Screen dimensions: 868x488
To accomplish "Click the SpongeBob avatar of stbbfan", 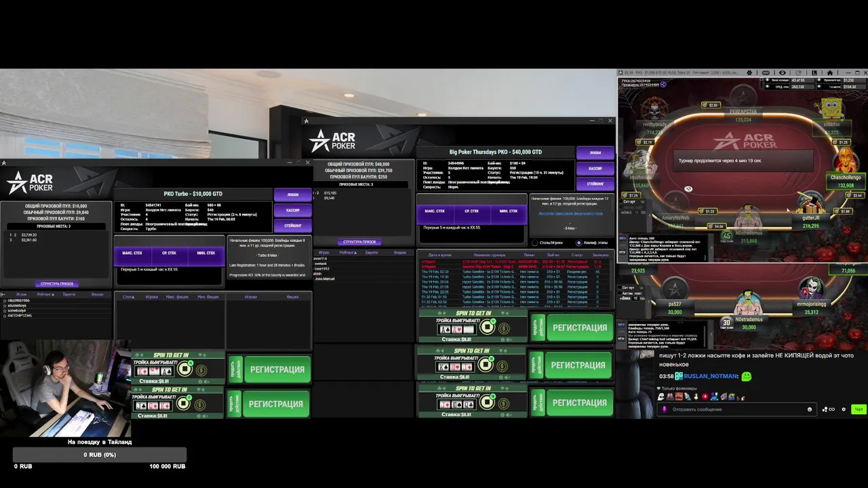I will (x=830, y=108).
